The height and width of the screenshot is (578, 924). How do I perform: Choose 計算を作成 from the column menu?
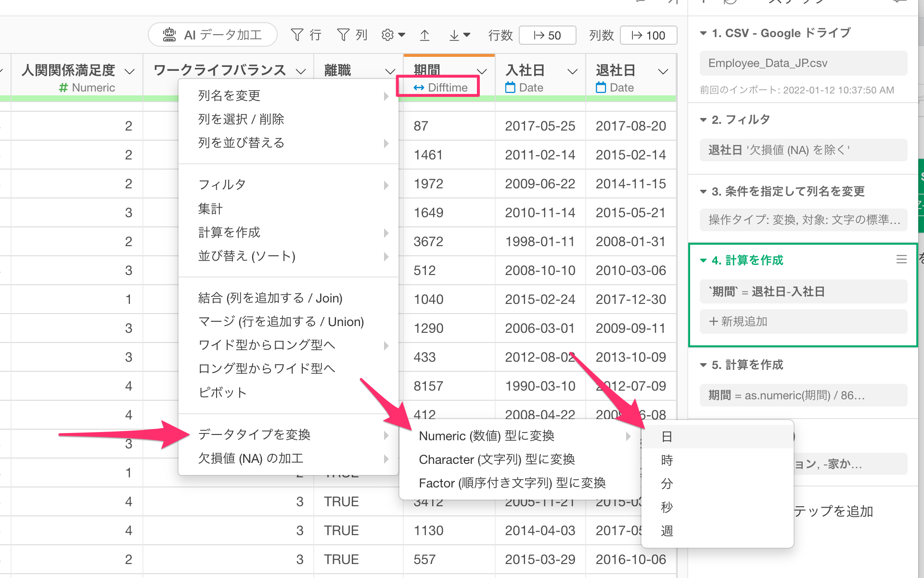tap(288, 232)
